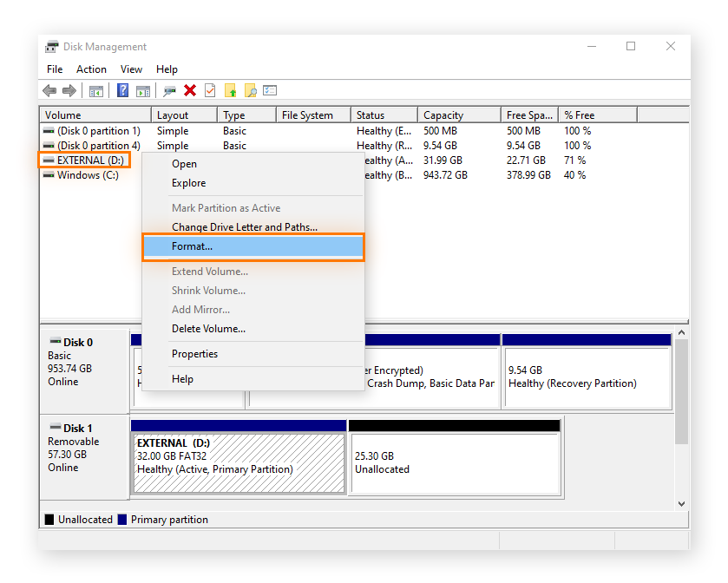Viewport: 728px width, 583px height.
Task: Click the vertical scrollbar thumb in disk pane
Action: 681,391
